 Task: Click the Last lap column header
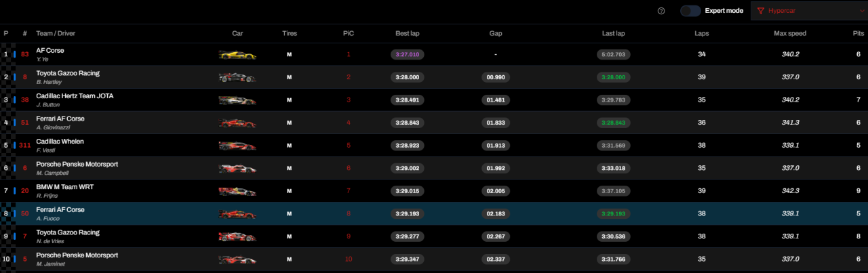coord(613,33)
